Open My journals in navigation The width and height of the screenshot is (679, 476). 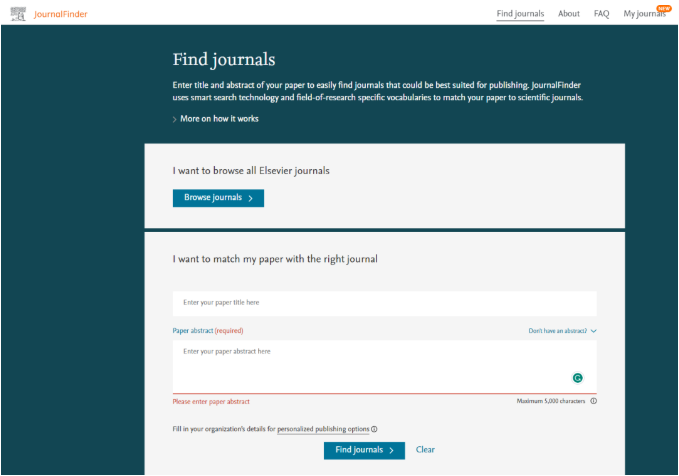pos(644,14)
